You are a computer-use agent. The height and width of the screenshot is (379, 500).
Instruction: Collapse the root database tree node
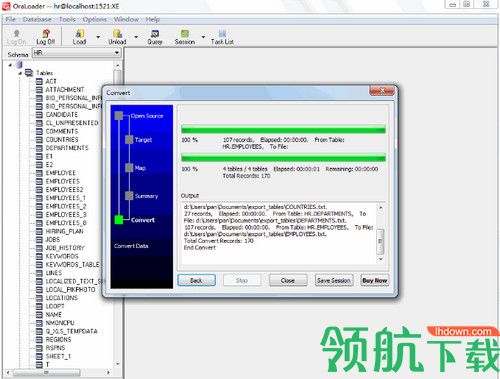click(10, 65)
